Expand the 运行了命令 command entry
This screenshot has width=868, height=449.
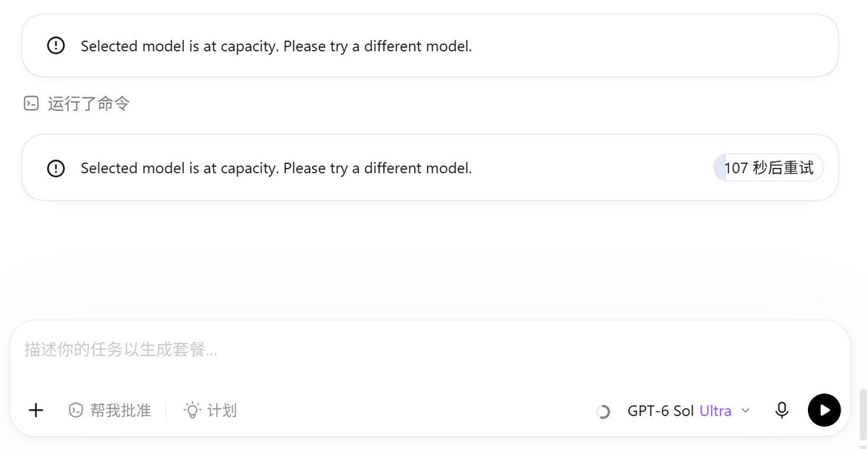[77, 104]
